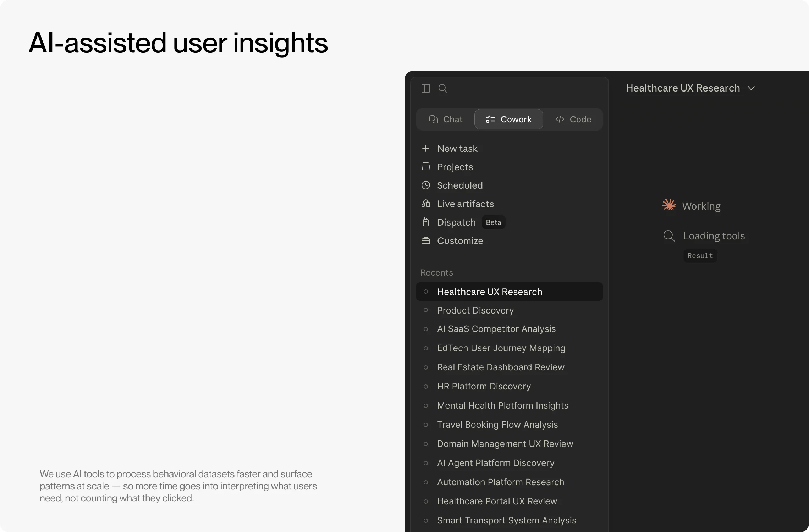Viewport: 809px width, 532px height.
Task: Select Healthcare UX Research in Recents
Action: tap(510, 292)
